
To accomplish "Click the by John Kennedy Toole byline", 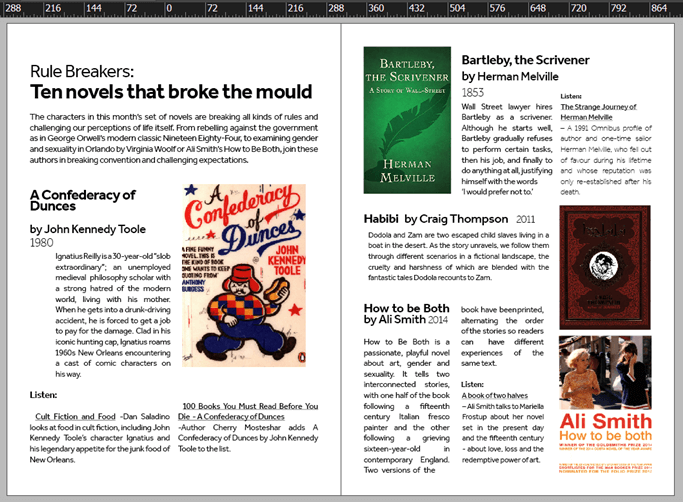I will 88,229.
